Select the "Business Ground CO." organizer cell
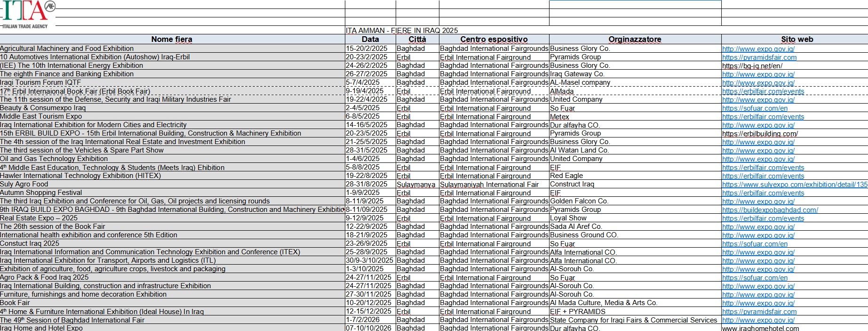The width and height of the screenshot is (868, 331). 635,235
